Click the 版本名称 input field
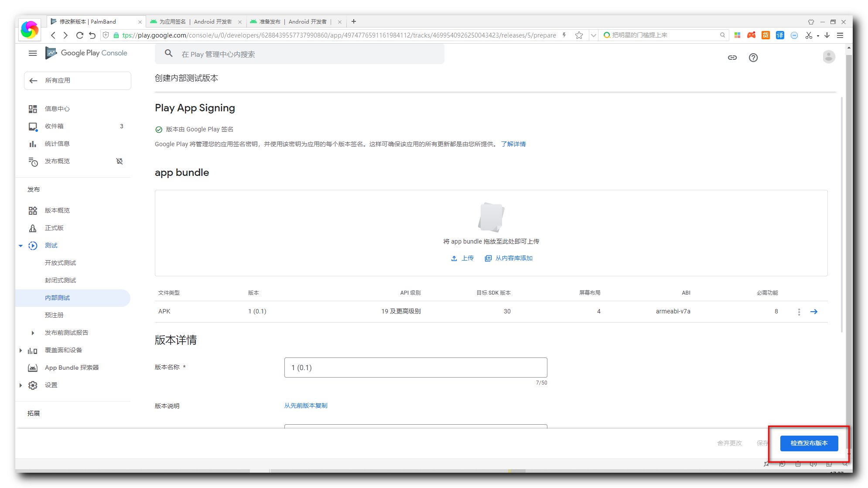 (415, 368)
